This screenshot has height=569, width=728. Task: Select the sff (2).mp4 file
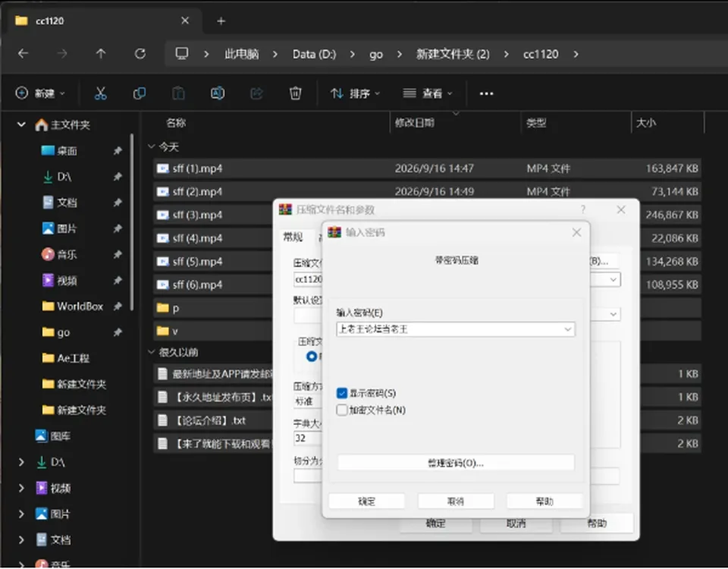click(426, 191)
